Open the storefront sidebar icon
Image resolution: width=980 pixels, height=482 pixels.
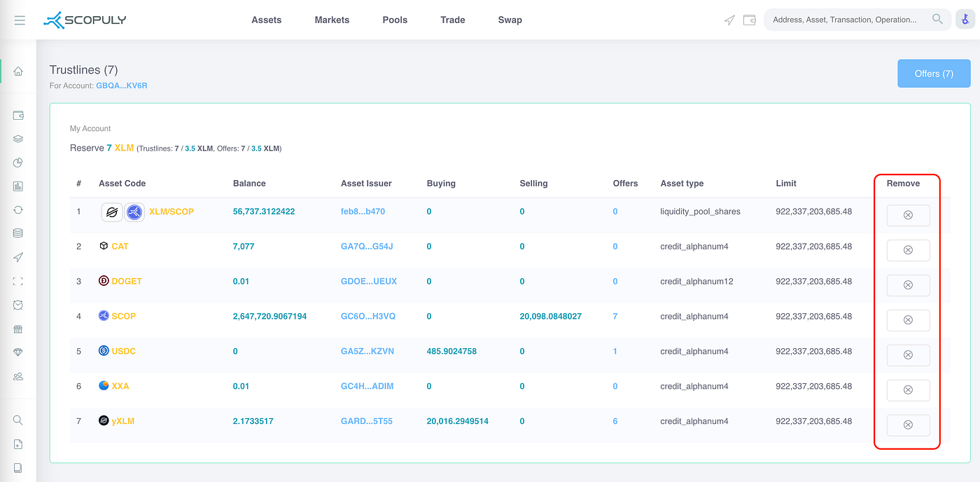point(18,329)
